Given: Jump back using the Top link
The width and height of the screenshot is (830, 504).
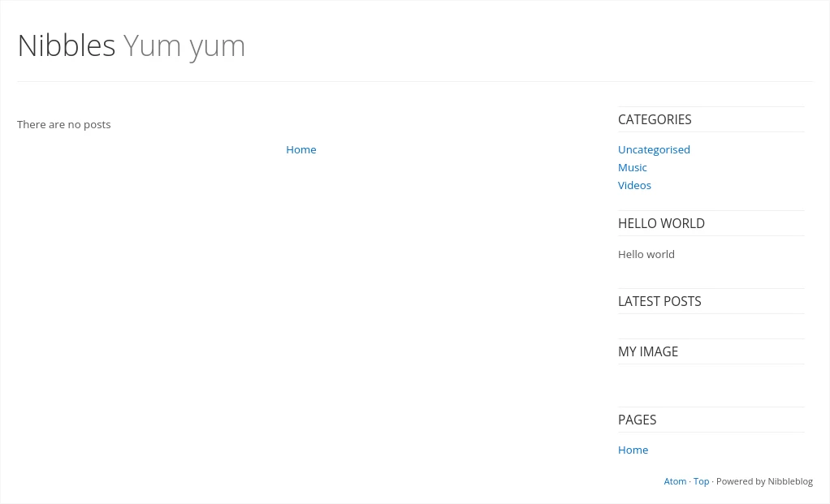Looking at the screenshot, I should pyautogui.click(x=701, y=481).
